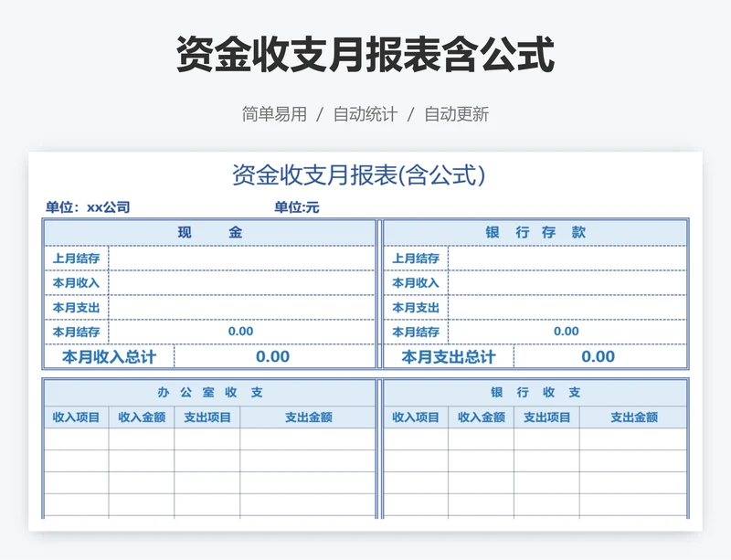Click the main heading 资金收支月报表含公式
Screen dimensions: 731x560
tap(365, 55)
